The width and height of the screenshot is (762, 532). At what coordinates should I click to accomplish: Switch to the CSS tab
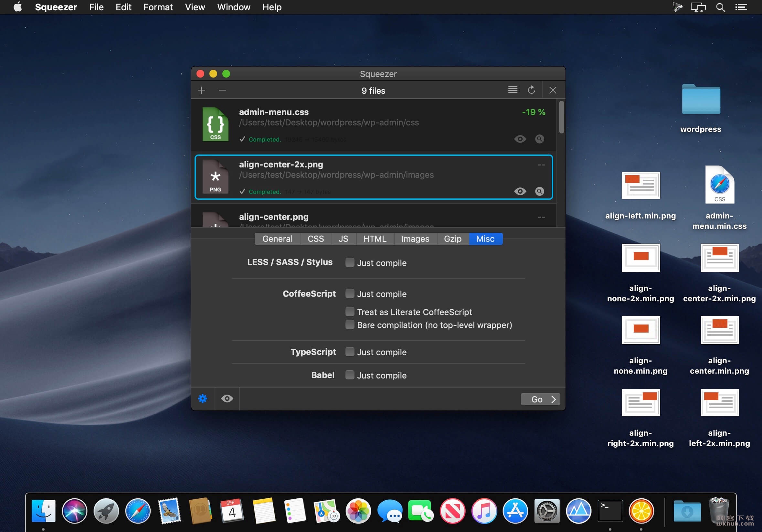(316, 239)
